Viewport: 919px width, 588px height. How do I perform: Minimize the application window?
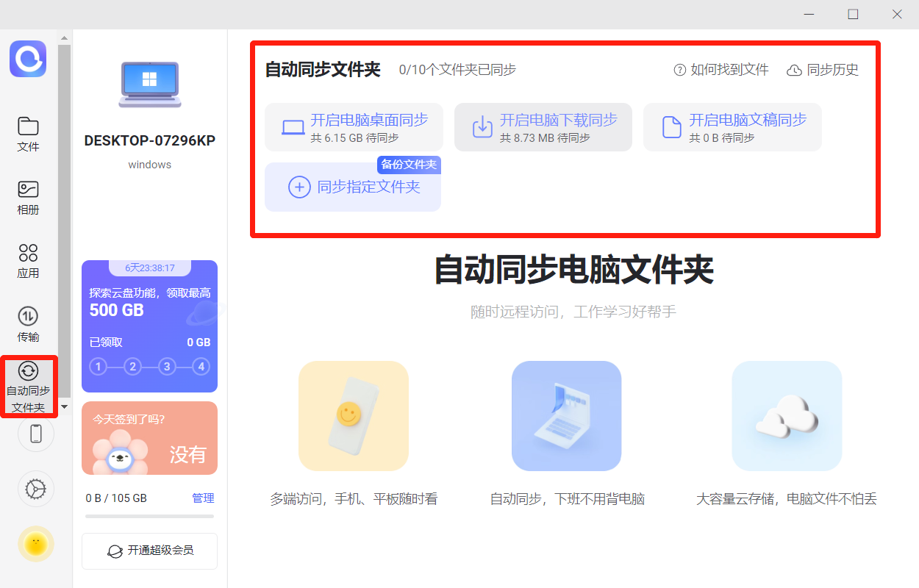point(809,14)
